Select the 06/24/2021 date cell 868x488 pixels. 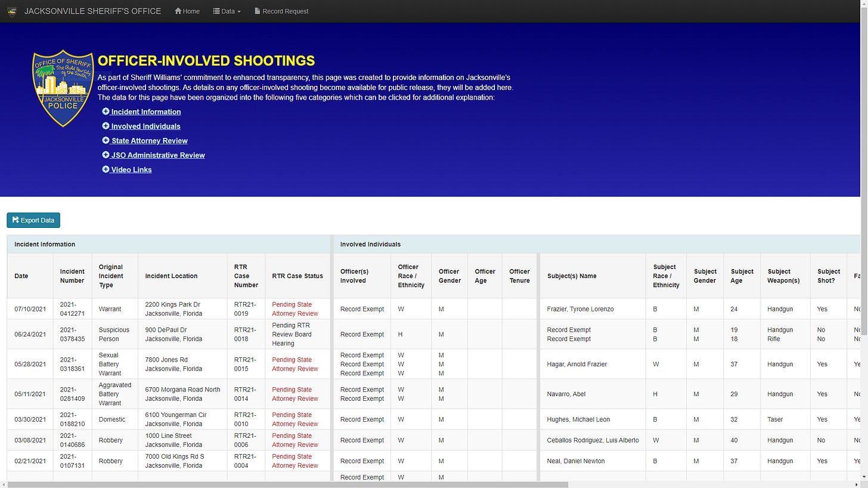tap(30, 334)
